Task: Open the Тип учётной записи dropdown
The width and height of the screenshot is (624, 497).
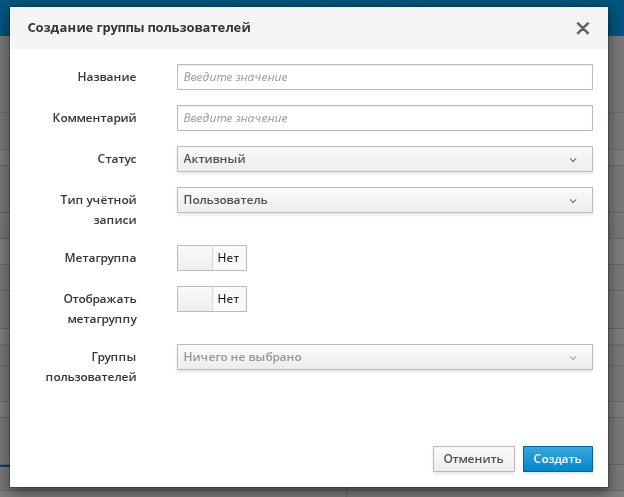Action: [x=384, y=200]
